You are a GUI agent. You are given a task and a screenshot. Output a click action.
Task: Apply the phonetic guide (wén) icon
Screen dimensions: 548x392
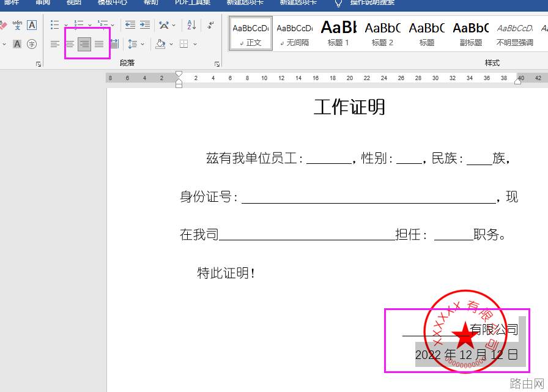click(x=17, y=25)
